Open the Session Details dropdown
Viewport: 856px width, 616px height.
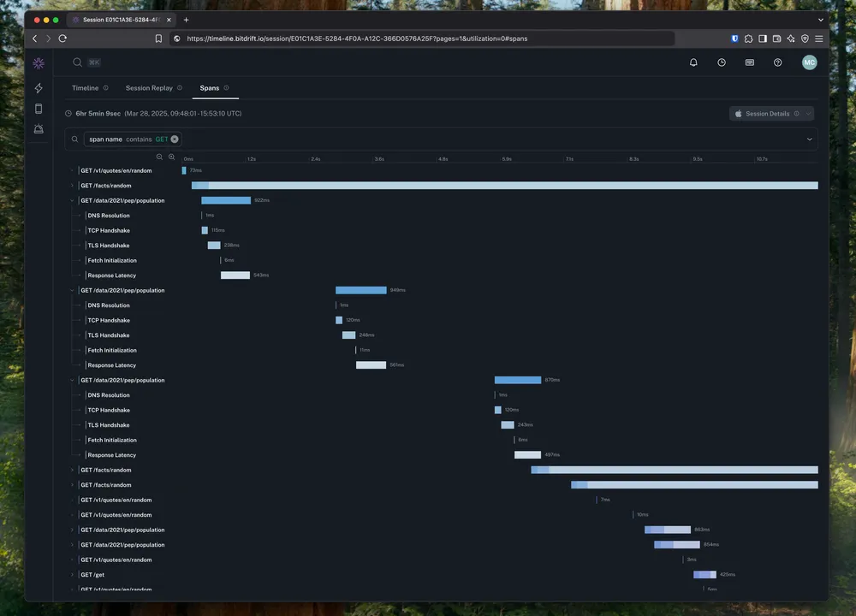(771, 114)
